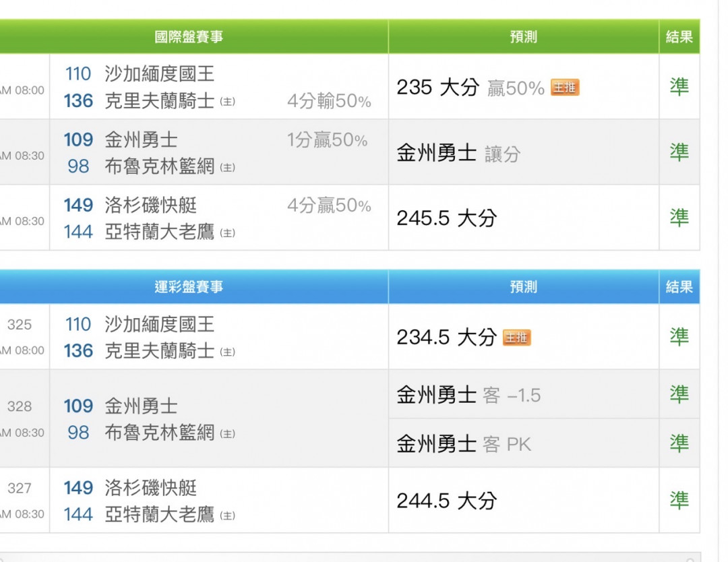Click the 準 result for 金州勇士 讓分
Image resolution: width=728 pixels, height=562 pixels.
pyautogui.click(x=679, y=152)
